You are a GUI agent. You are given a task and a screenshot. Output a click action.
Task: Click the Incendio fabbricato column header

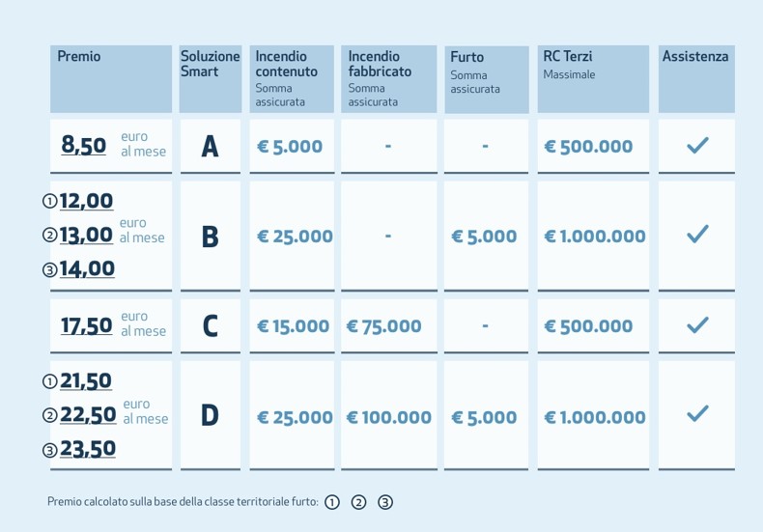(x=380, y=64)
